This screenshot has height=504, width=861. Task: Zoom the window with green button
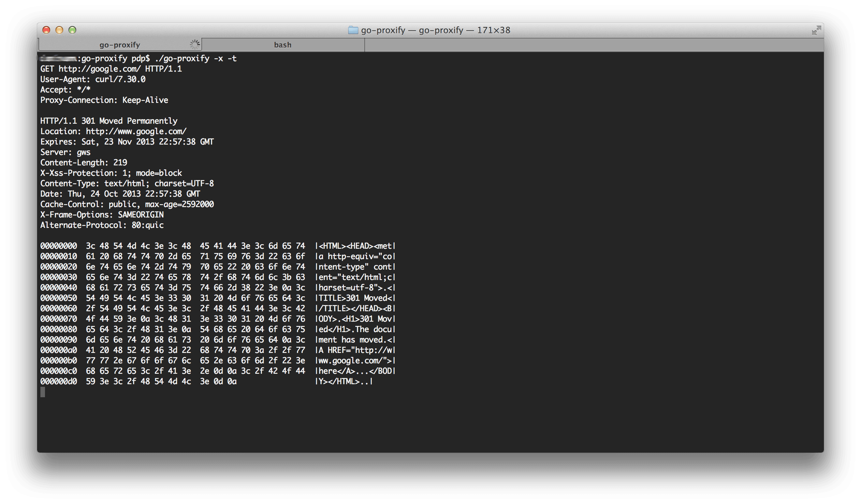coord(72,30)
